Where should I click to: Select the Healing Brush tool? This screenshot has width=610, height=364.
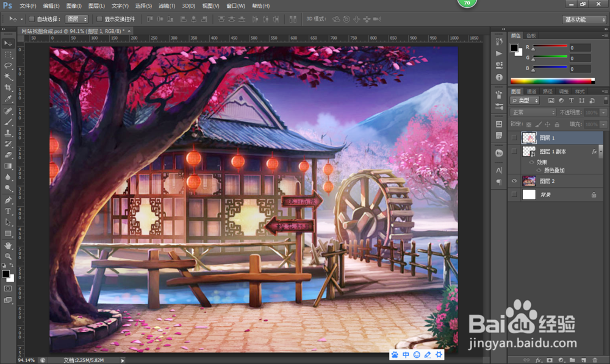pyautogui.click(x=8, y=111)
